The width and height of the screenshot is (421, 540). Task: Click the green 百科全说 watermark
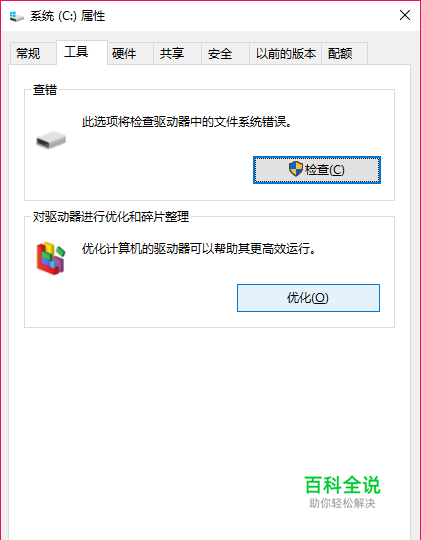coord(342,485)
